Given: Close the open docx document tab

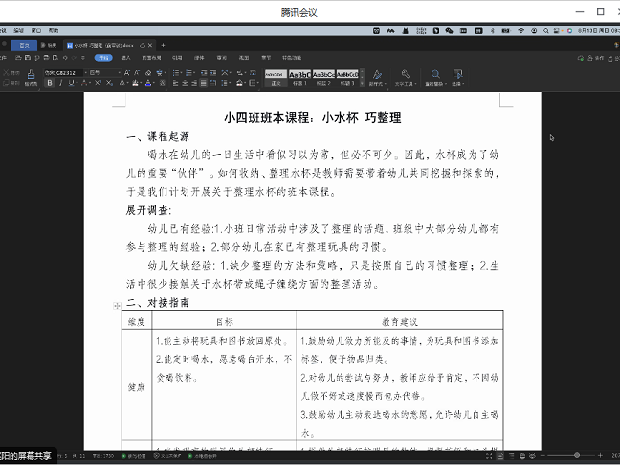Looking at the screenshot, I should click(x=150, y=45).
